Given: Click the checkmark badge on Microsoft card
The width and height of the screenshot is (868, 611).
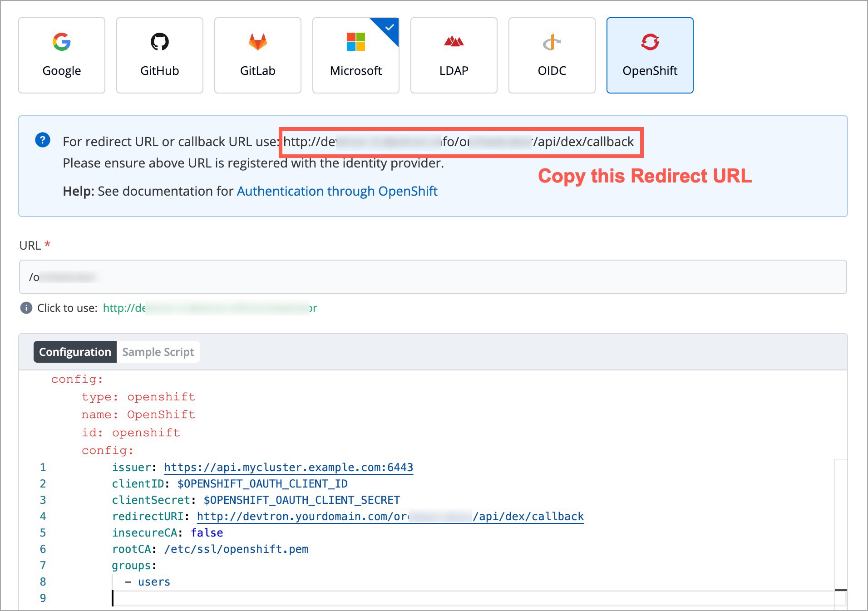Looking at the screenshot, I should (x=389, y=27).
